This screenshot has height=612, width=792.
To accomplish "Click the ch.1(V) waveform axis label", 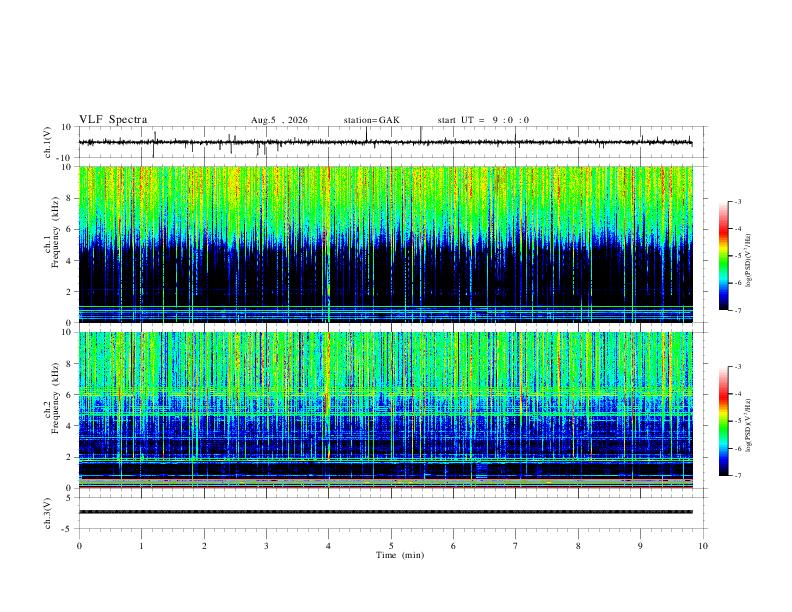I will (x=48, y=142).
